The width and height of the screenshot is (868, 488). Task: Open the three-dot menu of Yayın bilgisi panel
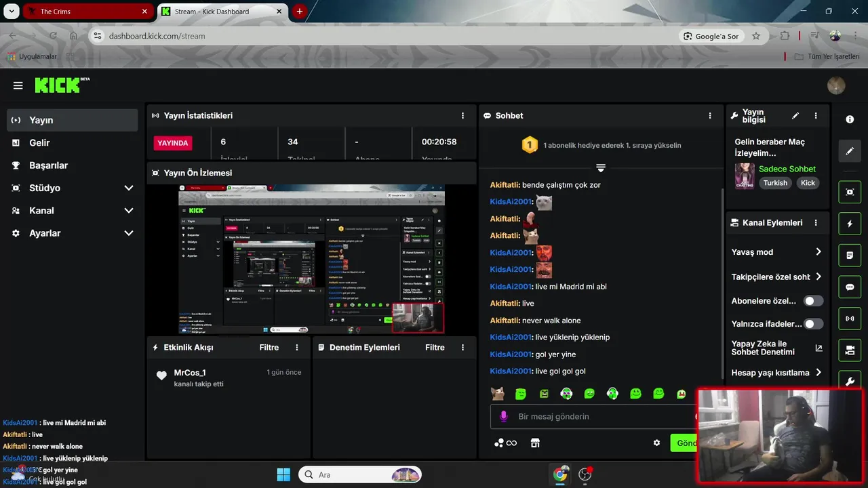[x=816, y=116]
